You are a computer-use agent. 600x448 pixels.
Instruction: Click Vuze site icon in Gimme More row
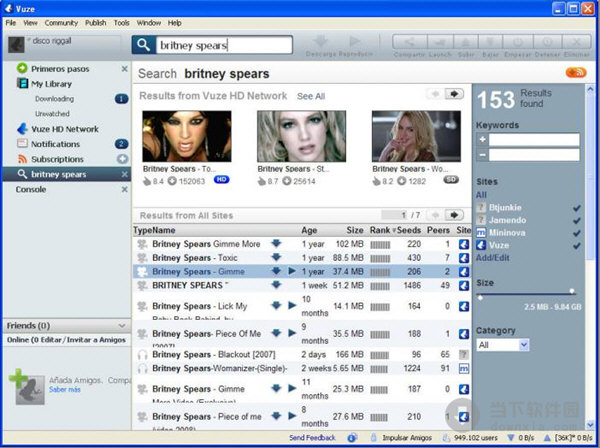pyautogui.click(x=464, y=244)
